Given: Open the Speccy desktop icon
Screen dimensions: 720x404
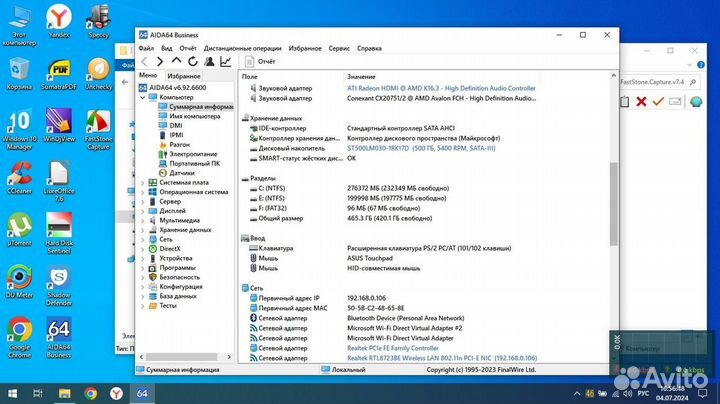Looking at the screenshot, I should click(x=98, y=21).
